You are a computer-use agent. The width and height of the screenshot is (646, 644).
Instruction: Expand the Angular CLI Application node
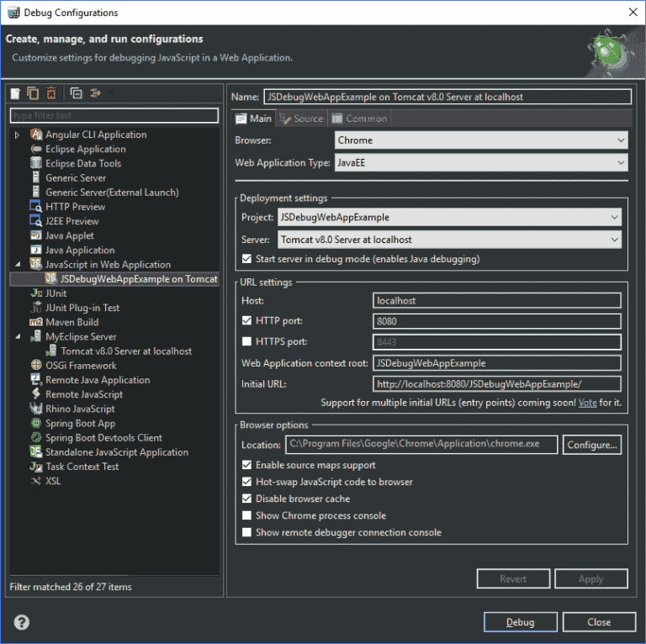17,135
